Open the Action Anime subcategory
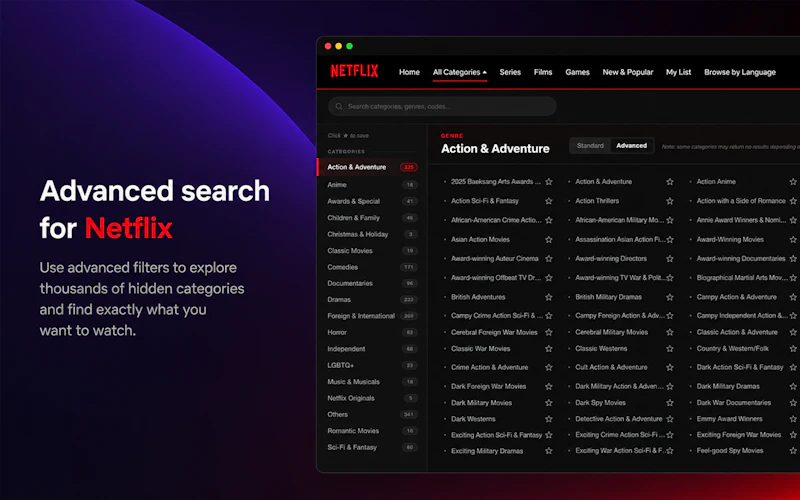The width and height of the screenshot is (800, 500). point(716,182)
